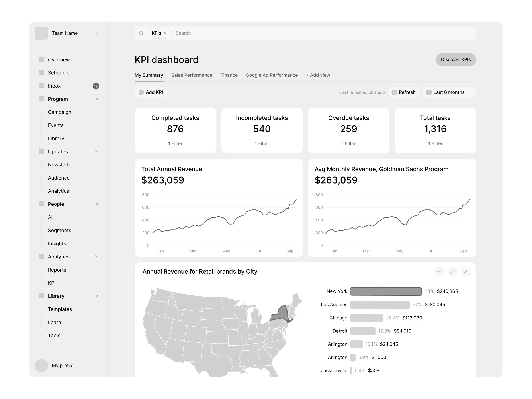532x399 pixels.
Task: Click the Inbox sidebar icon
Action: click(x=41, y=86)
